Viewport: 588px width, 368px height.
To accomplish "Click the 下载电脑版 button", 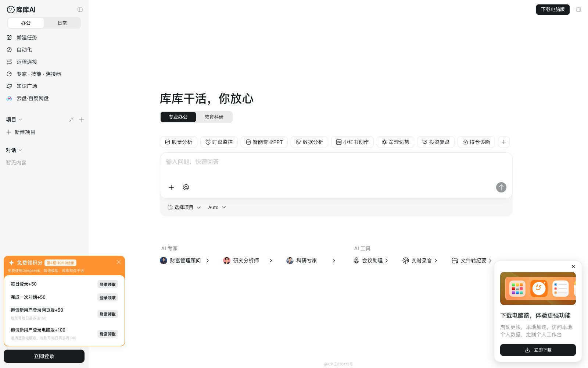I will [553, 10].
